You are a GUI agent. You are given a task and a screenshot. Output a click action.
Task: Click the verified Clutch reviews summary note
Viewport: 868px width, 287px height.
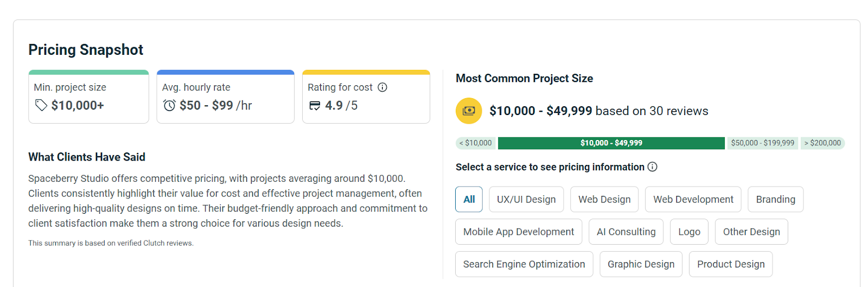[111, 243]
